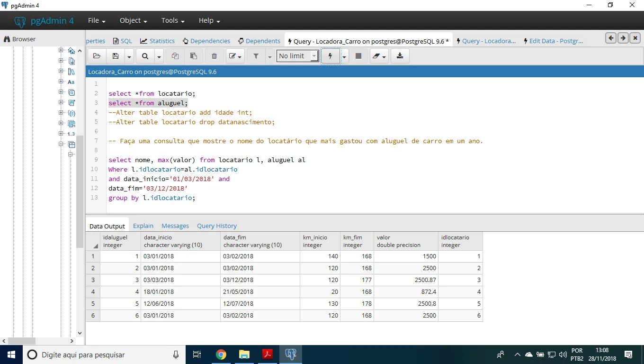
Task: Click the Sequences 1..3 tree node icon
Action: coord(71,134)
